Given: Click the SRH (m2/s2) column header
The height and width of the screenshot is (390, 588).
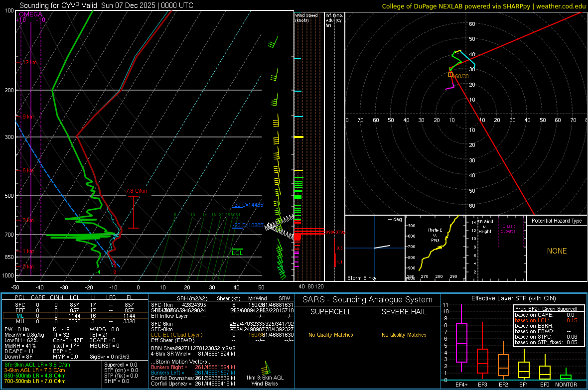Looking at the screenshot, I should tap(192, 298).
